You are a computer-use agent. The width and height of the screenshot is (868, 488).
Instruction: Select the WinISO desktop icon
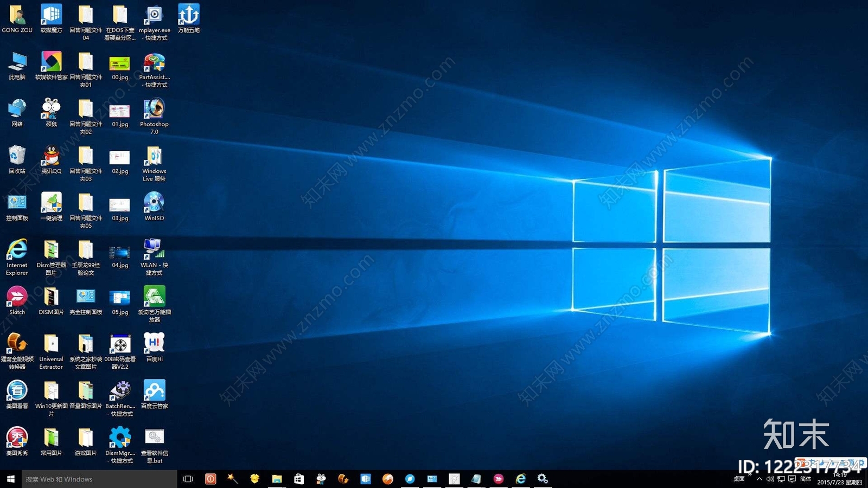155,207
